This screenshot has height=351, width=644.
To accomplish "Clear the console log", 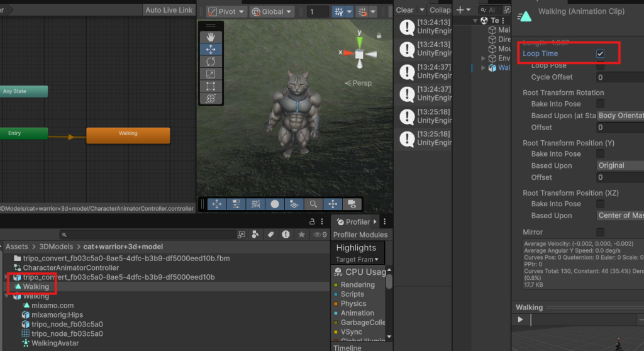I will pos(405,10).
